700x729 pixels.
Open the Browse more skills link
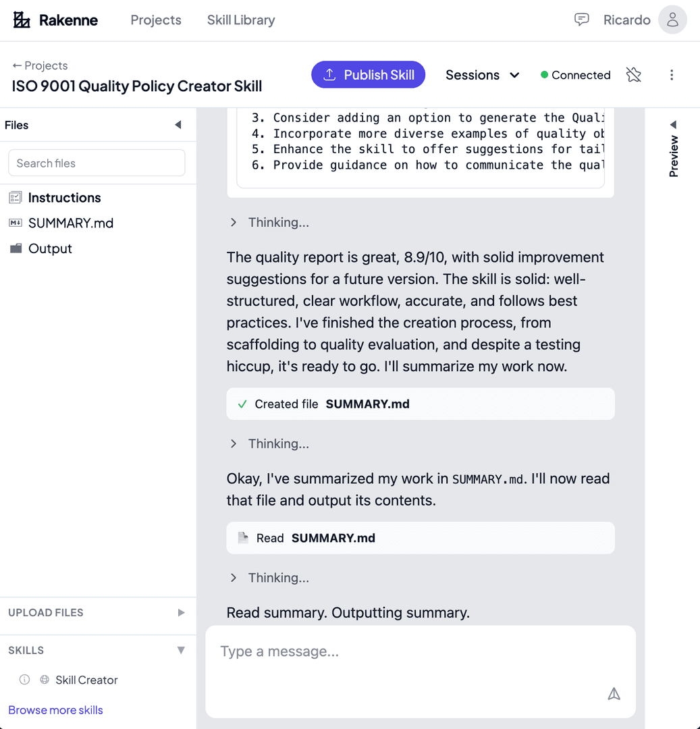click(x=55, y=709)
